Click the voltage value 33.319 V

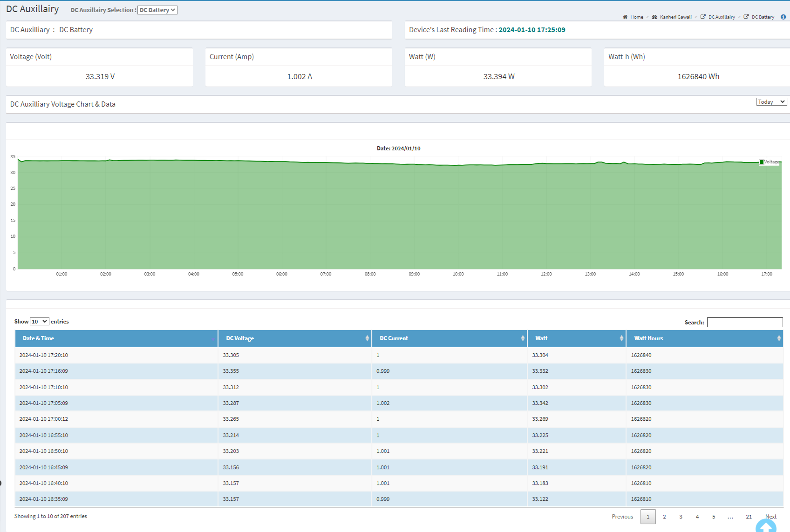click(100, 77)
